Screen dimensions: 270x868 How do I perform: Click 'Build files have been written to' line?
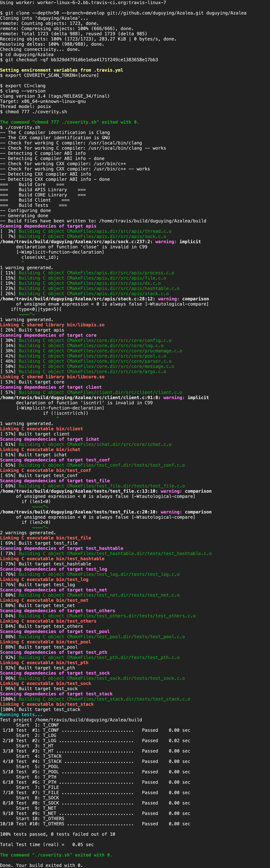point(103,221)
